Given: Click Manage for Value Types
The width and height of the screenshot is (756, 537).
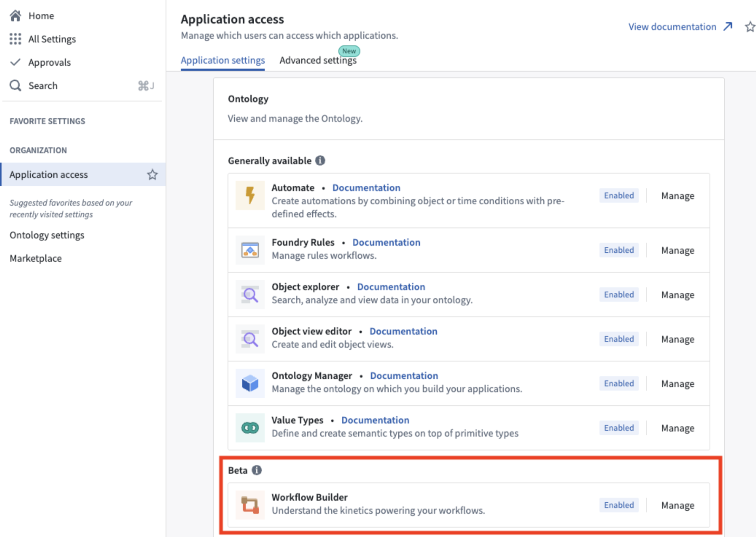Looking at the screenshot, I should coord(678,428).
